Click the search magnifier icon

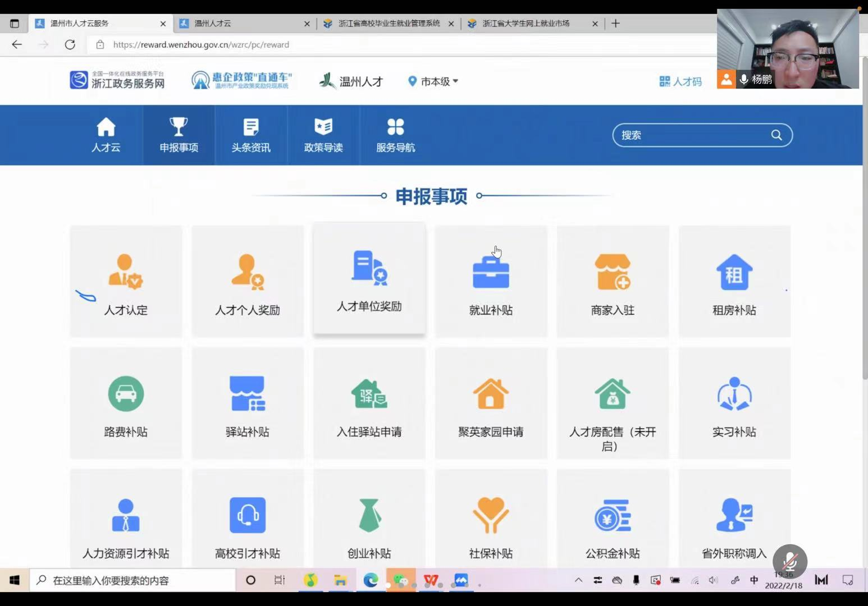[776, 135]
